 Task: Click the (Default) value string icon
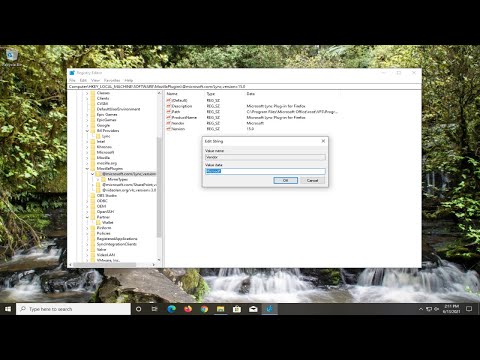click(169, 100)
